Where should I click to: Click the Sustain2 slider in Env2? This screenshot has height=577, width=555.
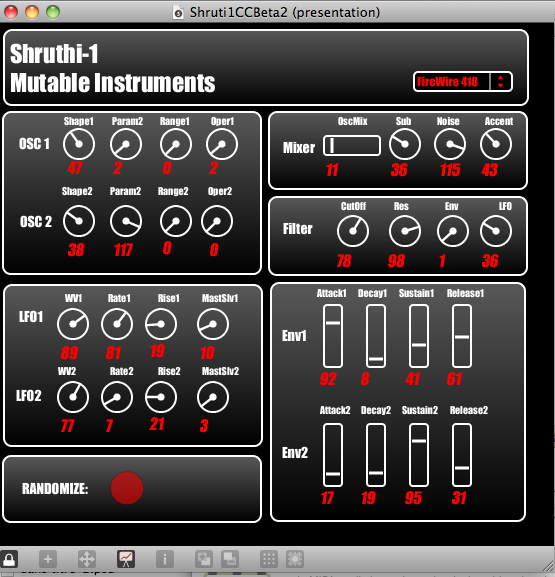click(x=419, y=455)
